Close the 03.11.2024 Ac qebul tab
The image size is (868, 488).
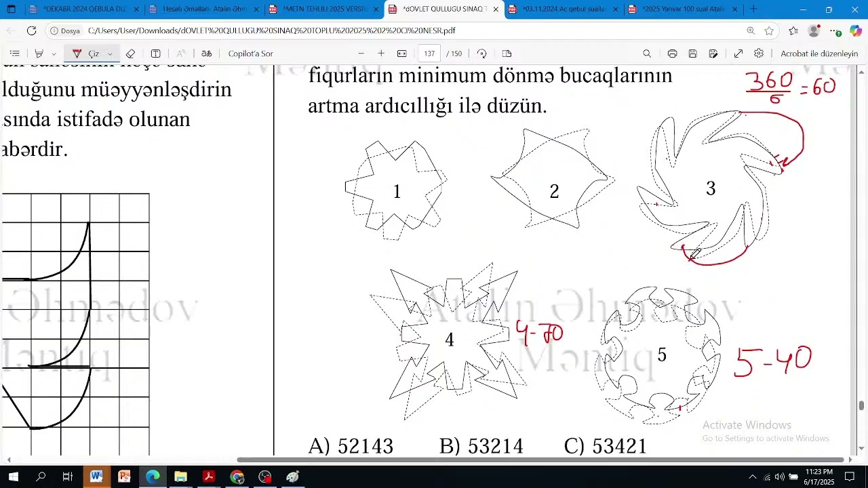tap(616, 9)
